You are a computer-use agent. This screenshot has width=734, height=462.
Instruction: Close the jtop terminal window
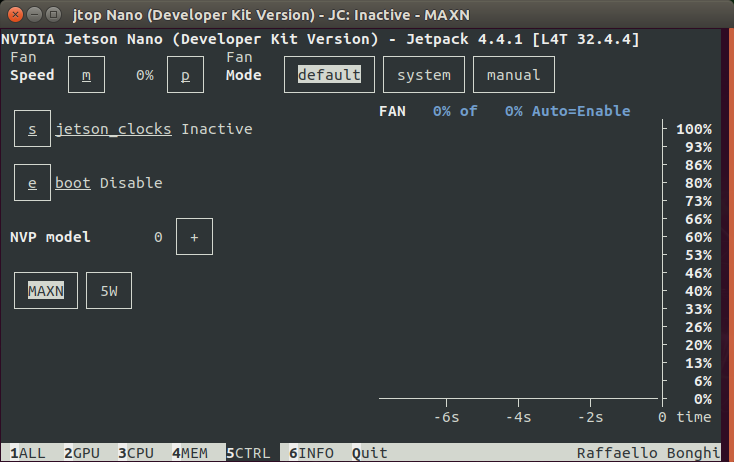click(15, 15)
